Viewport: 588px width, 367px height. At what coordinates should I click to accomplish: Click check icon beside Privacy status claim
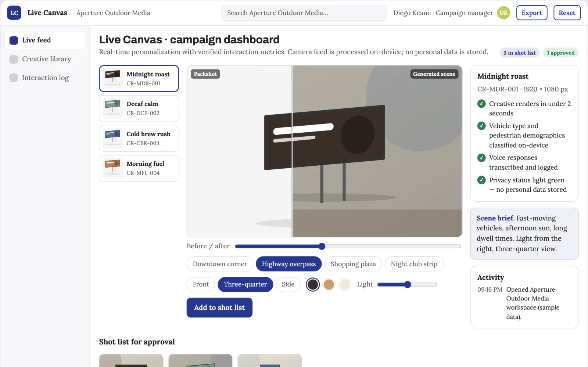481,180
